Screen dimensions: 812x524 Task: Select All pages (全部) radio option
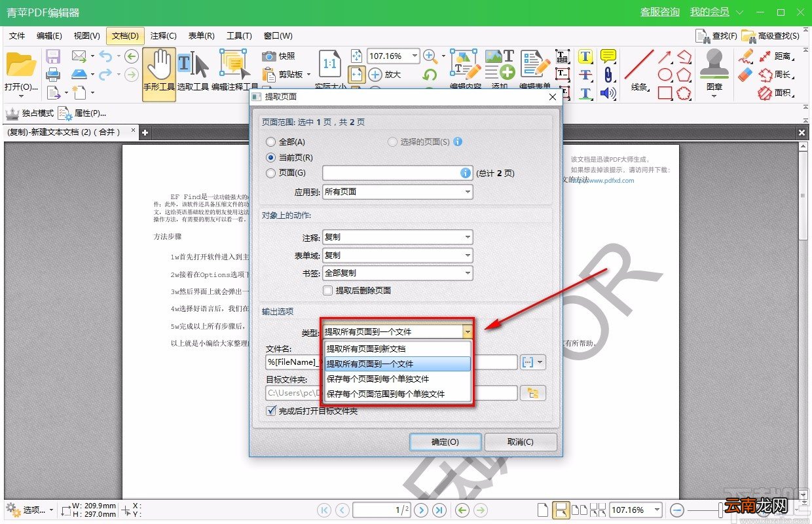pos(286,141)
